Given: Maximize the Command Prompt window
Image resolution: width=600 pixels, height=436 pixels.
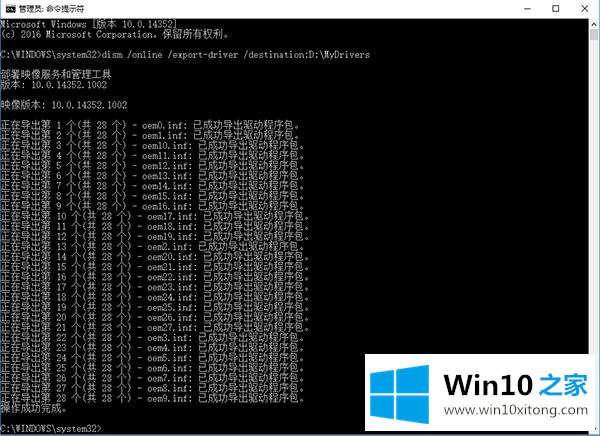Looking at the screenshot, I should point(556,9).
